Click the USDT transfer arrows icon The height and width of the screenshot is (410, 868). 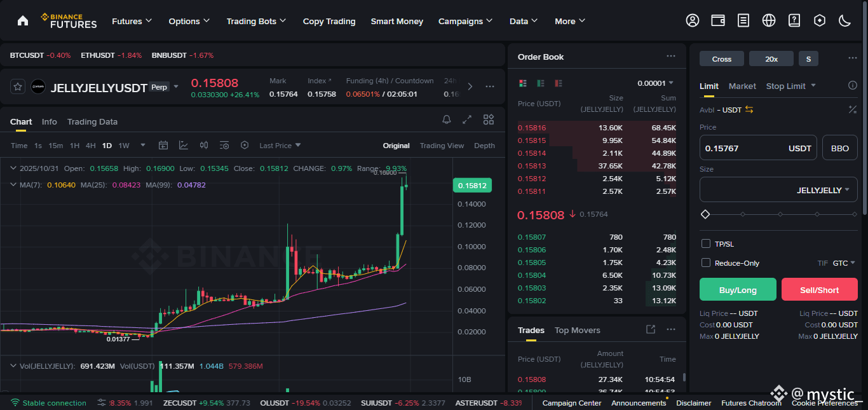point(749,109)
